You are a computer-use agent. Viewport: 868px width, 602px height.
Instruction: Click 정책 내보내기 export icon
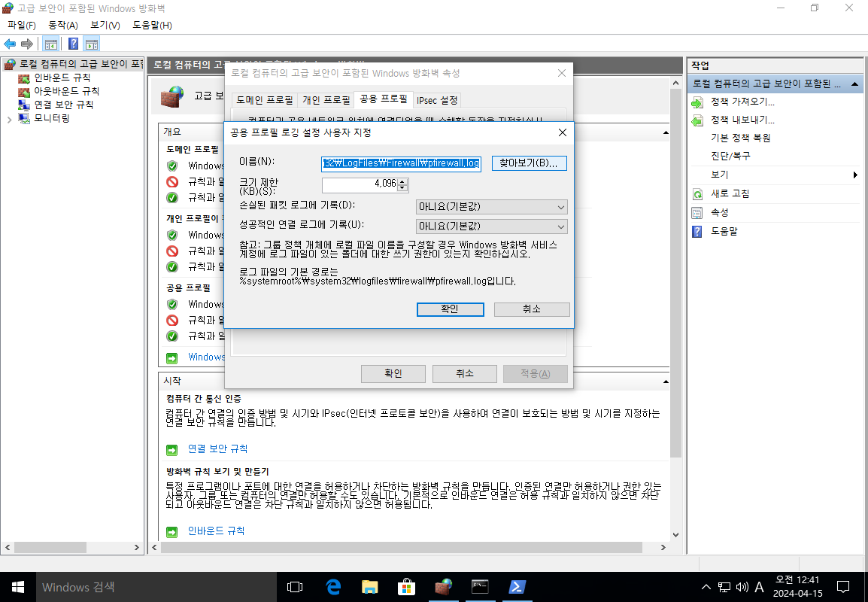697,120
